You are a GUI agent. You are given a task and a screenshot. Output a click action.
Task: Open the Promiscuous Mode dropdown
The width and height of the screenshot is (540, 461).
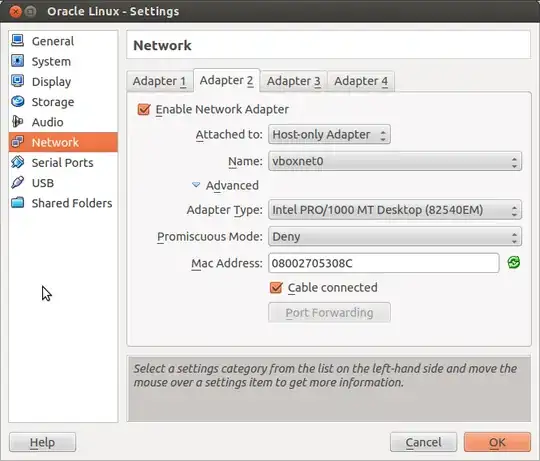(x=395, y=237)
